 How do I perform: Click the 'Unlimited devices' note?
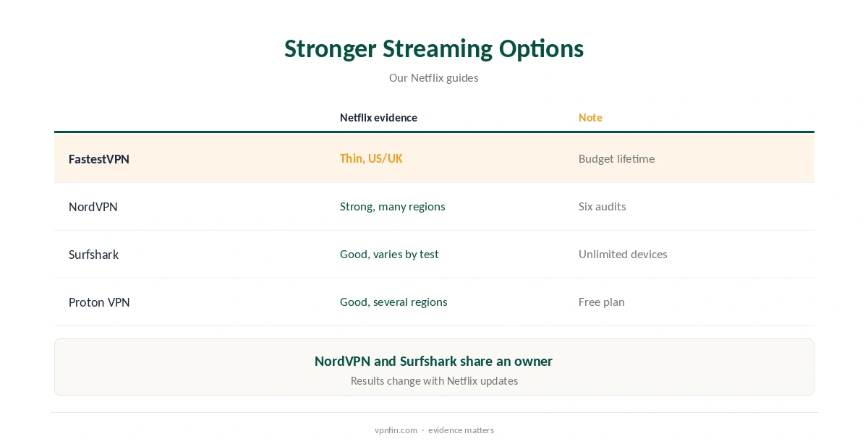pyautogui.click(x=623, y=255)
